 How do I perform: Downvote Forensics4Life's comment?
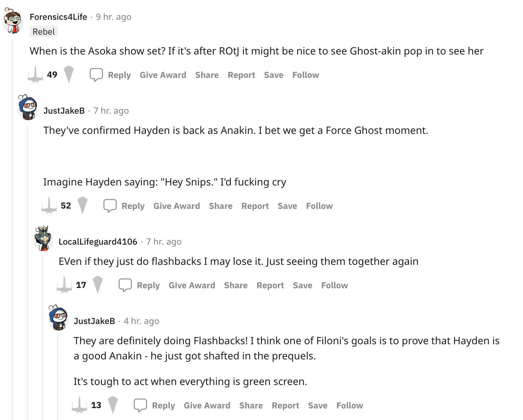69,75
